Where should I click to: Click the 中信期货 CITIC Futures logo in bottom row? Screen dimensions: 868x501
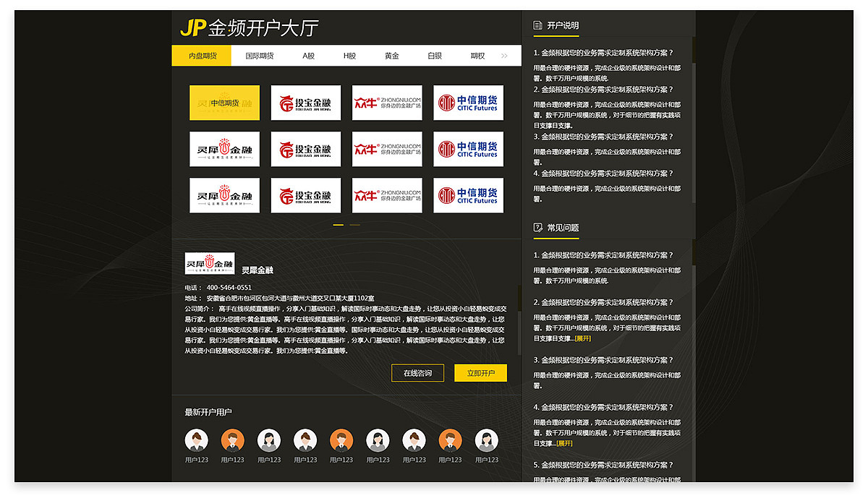pyautogui.click(x=468, y=195)
